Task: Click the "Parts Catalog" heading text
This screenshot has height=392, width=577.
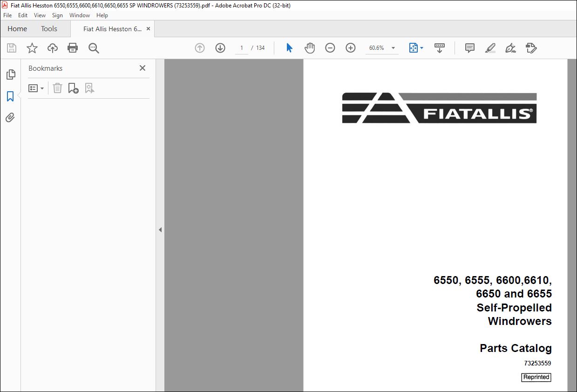Action: [516, 348]
